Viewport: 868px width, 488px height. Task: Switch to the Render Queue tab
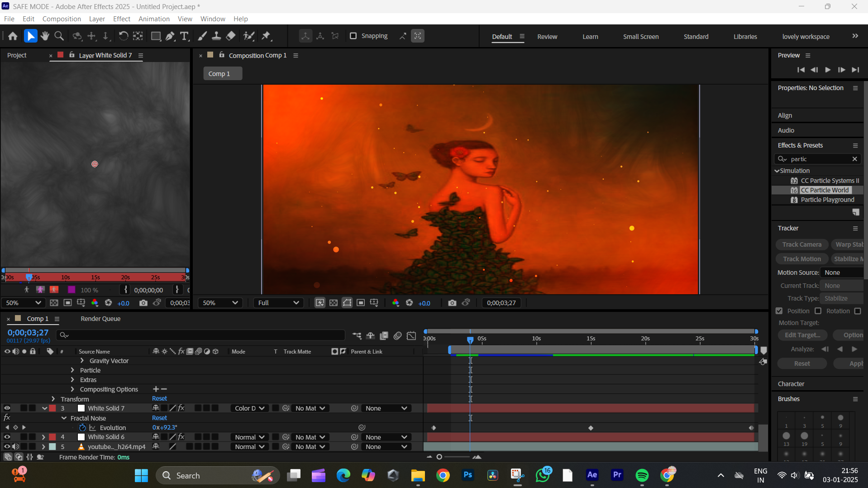point(100,319)
